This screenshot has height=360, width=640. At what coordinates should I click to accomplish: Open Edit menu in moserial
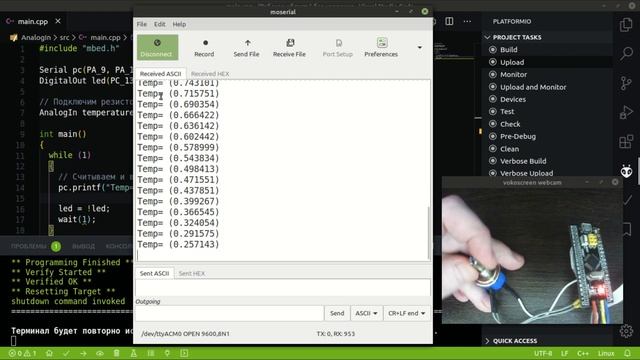[160, 24]
